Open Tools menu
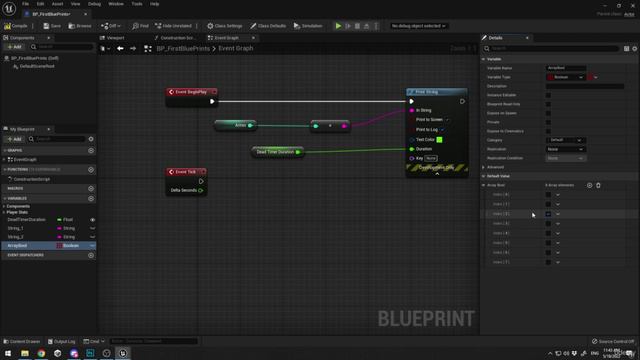This screenshot has width=640, height=360. [137, 4]
